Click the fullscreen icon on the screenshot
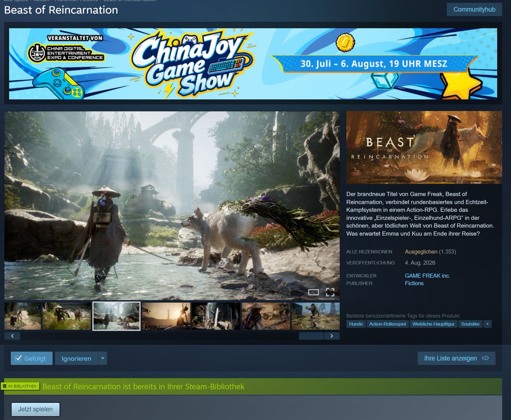 330,292
